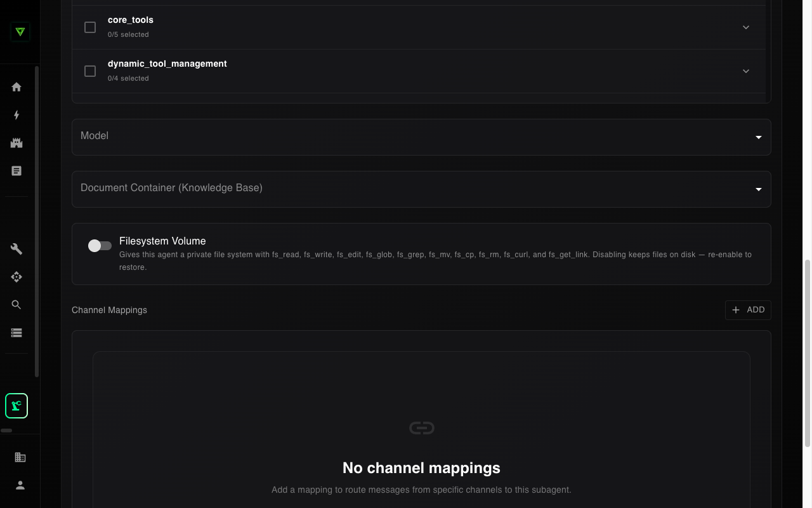Click ADD button for Channel Mappings
The width and height of the screenshot is (812, 508).
coord(748,310)
